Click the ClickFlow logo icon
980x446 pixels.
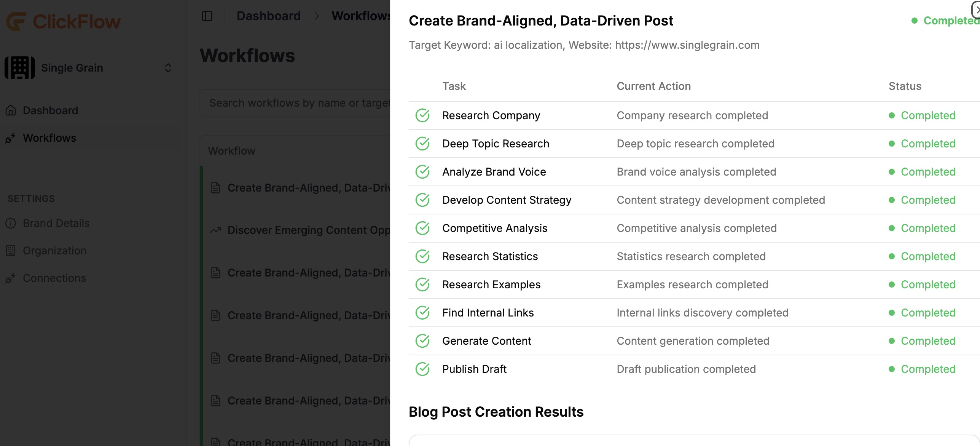click(x=16, y=21)
